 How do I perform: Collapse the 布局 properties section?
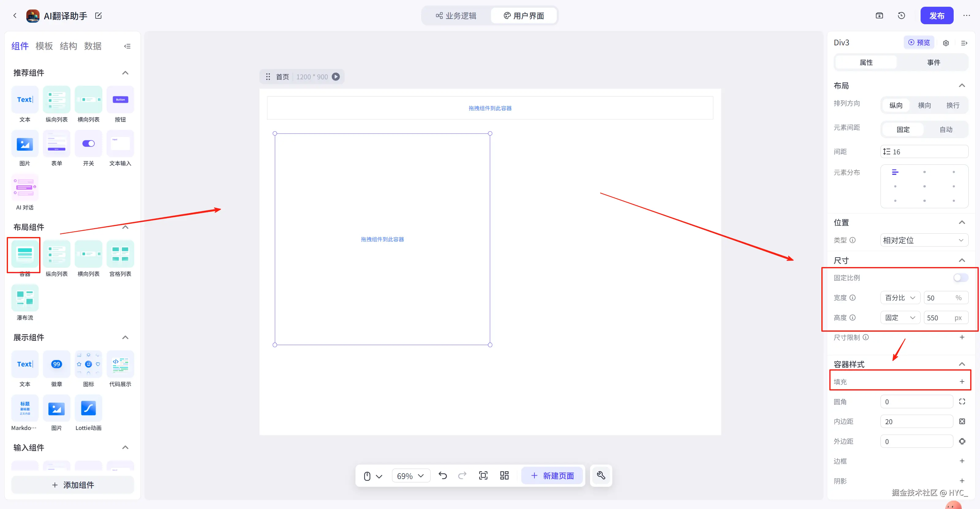point(962,85)
